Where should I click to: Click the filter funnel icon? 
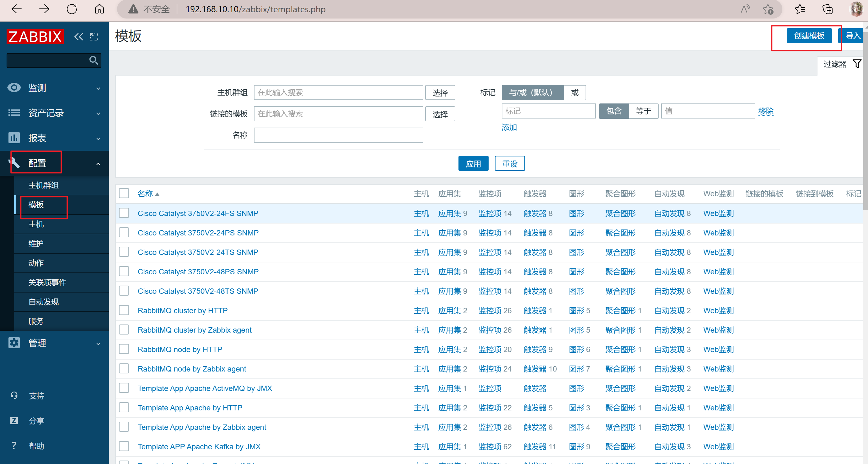coord(857,64)
